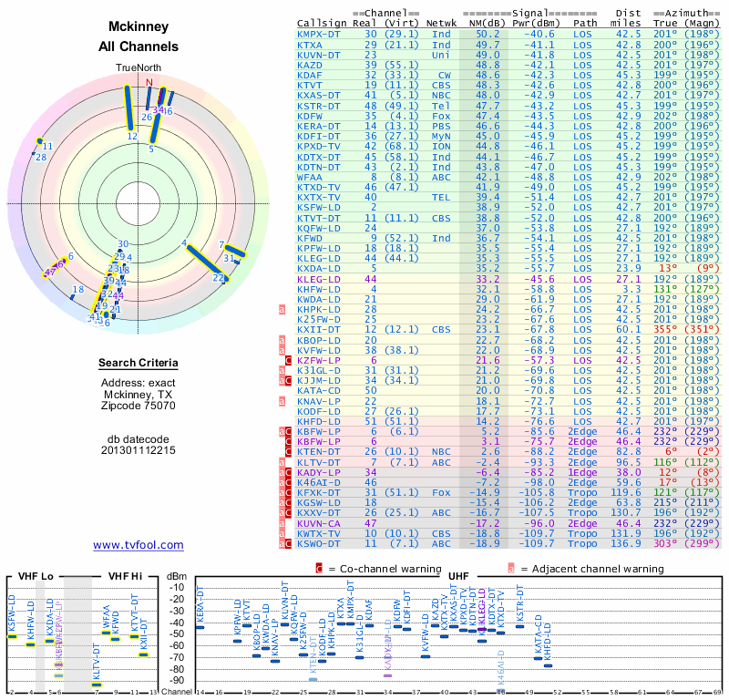Click the VHF Lo chart heading
This screenshot has height=700, width=729.
tap(36, 576)
